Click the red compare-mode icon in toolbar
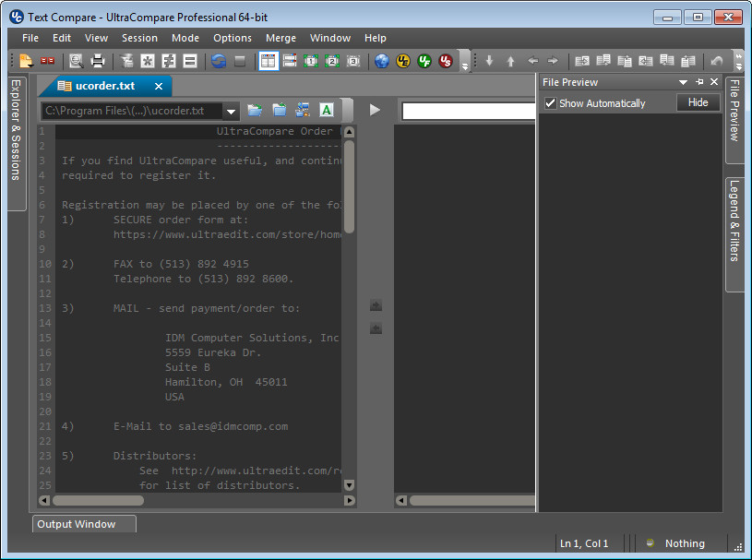Image resolution: width=752 pixels, height=560 pixels. point(47,61)
